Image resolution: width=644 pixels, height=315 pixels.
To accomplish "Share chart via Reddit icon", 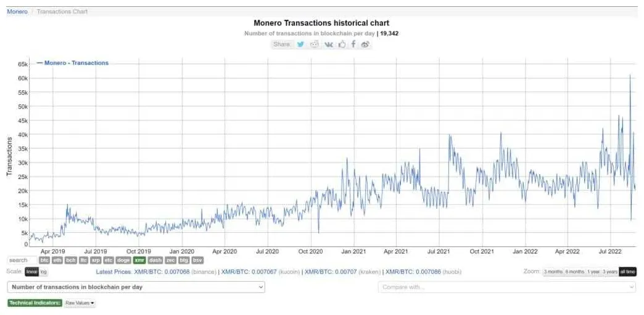I will pos(315,44).
